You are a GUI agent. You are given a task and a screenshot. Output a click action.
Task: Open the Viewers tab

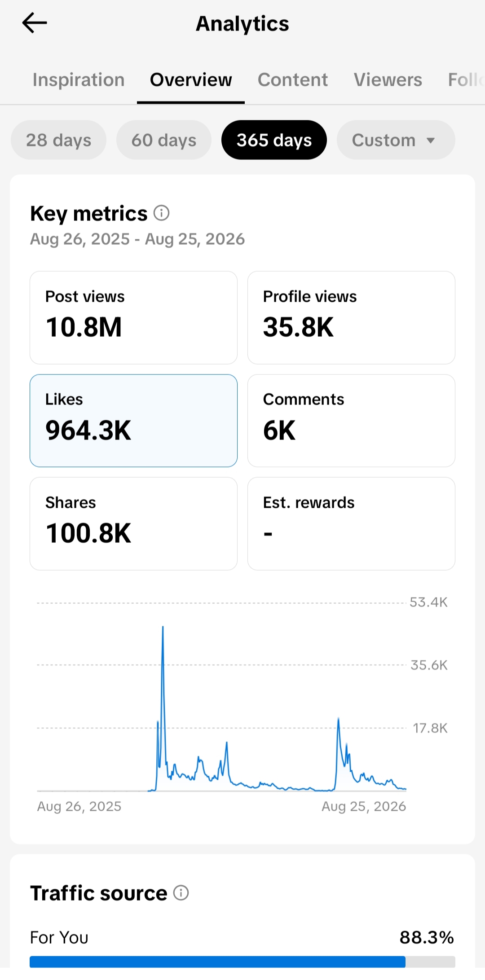(x=388, y=80)
